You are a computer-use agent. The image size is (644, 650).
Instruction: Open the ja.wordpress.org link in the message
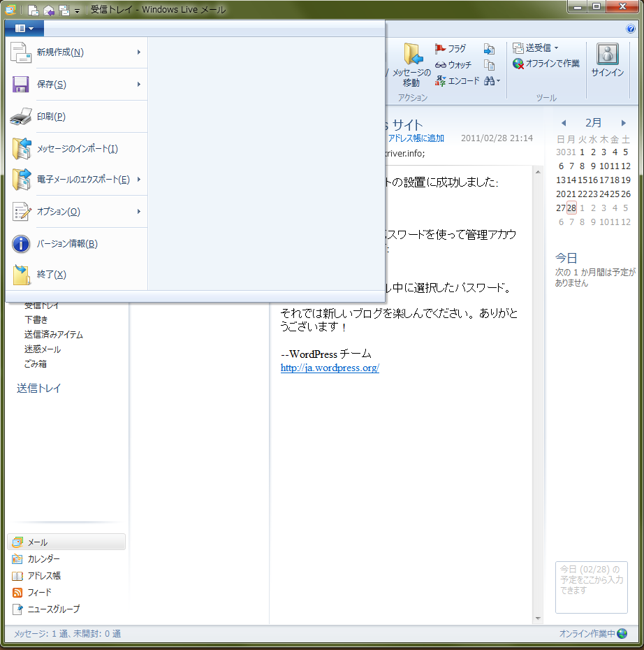pyautogui.click(x=330, y=368)
